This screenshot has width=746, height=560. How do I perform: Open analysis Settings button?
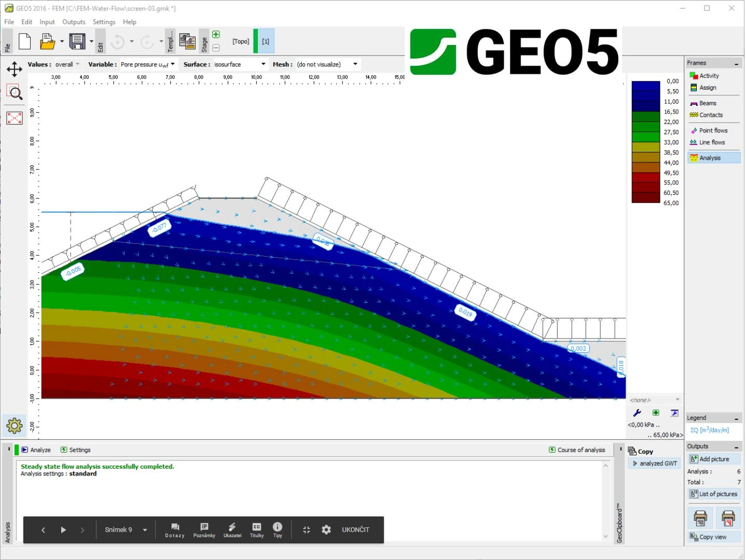pos(76,450)
